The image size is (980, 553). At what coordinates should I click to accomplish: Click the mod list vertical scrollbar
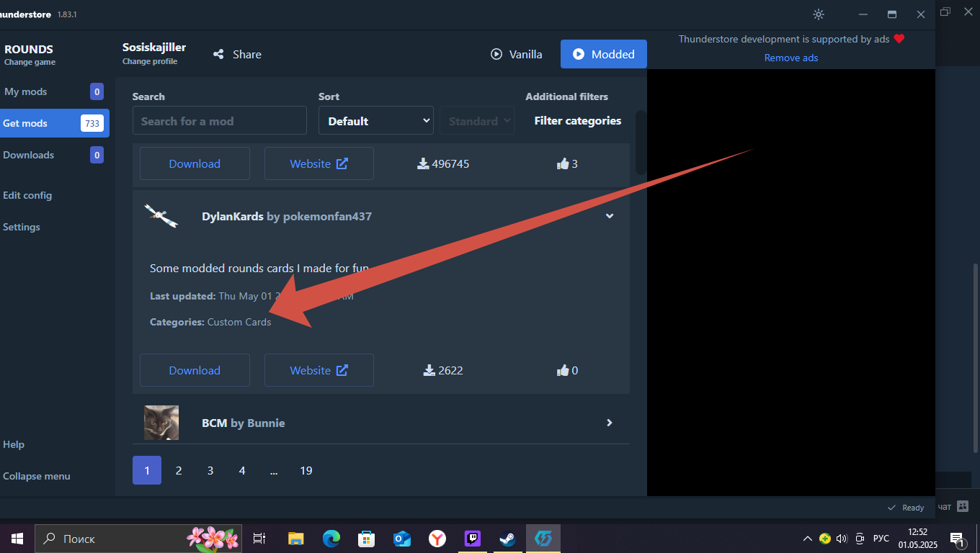tap(641, 142)
